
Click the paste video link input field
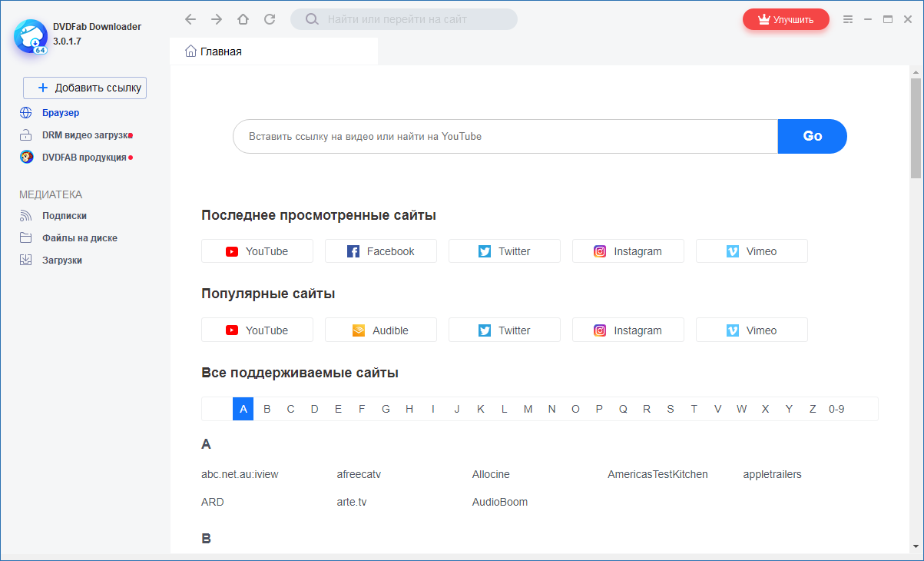coord(505,136)
